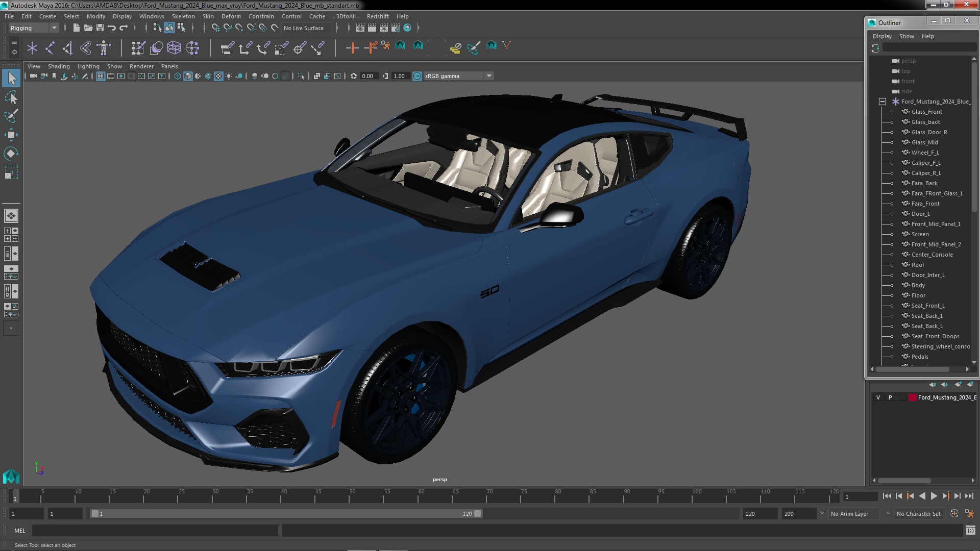Start IPR render from status line
The image size is (980, 551).
click(x=384, y=28)
